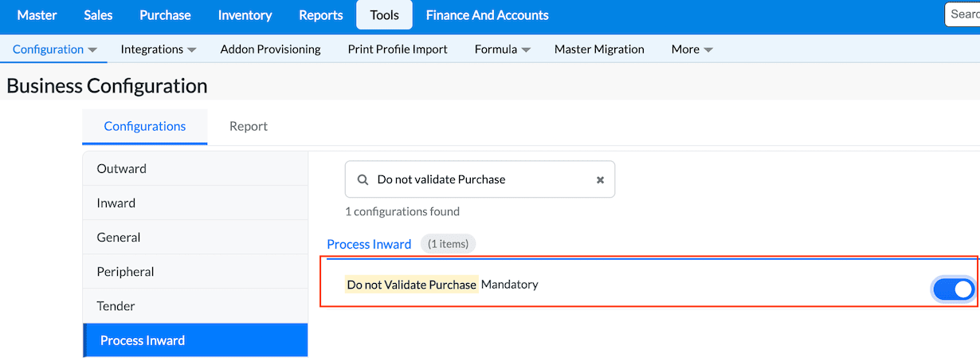Clear the configuration search text

tap(601, 180)
